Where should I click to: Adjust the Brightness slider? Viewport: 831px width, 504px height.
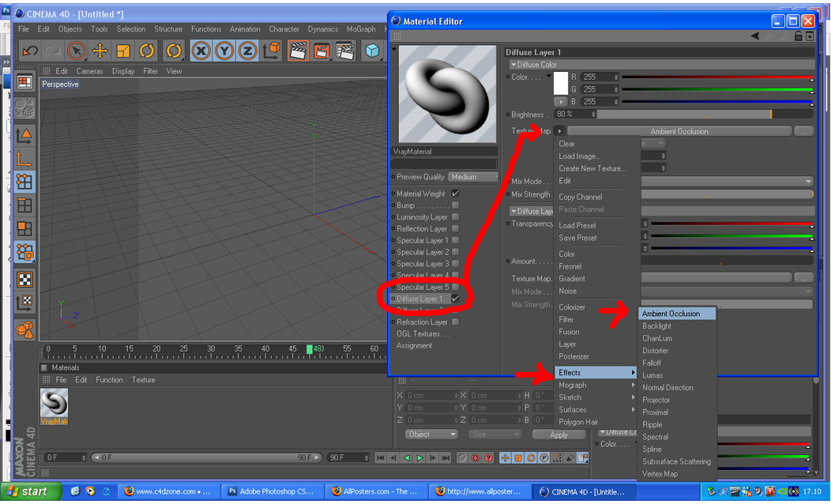pos(705,114)
